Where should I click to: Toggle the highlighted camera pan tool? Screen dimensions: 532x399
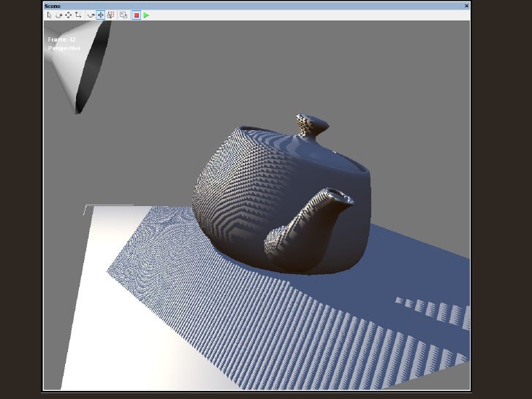[101, 15]
